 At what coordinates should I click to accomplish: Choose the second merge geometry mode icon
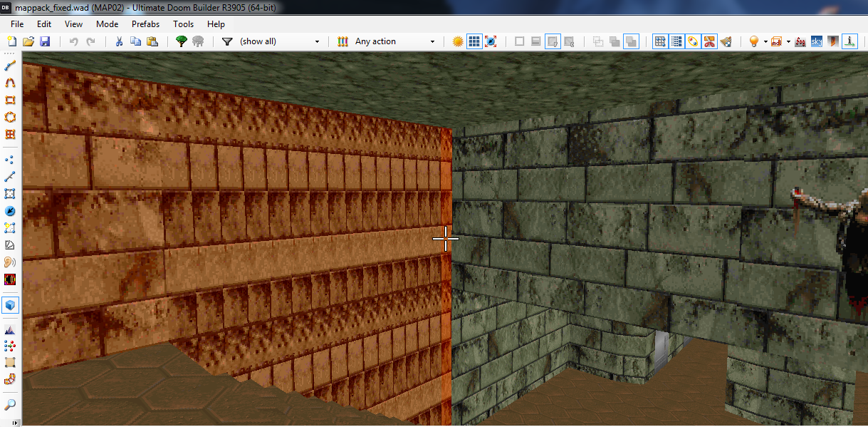point(615,41)
